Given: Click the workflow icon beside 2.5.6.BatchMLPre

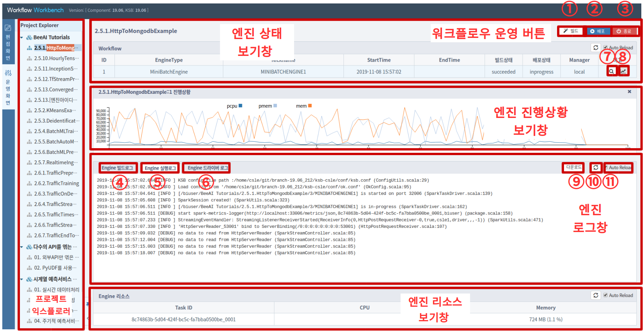Looking at the screenshot, I should [x=29, y=152].
